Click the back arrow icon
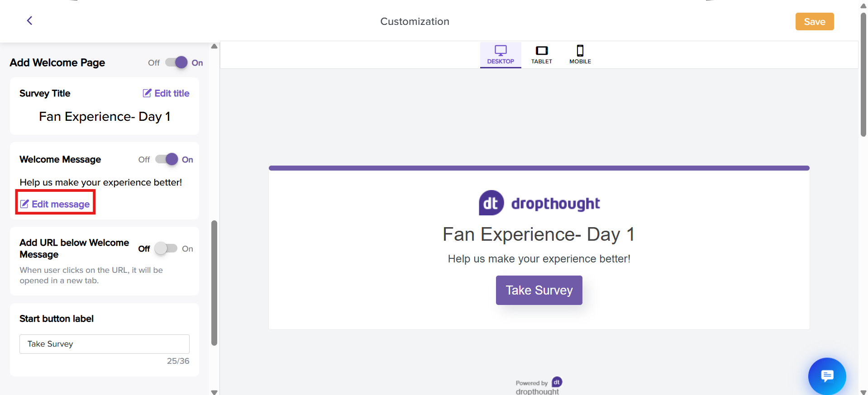Screen dimensions: 868x395 pyautogui.click(x=29, y=21)
